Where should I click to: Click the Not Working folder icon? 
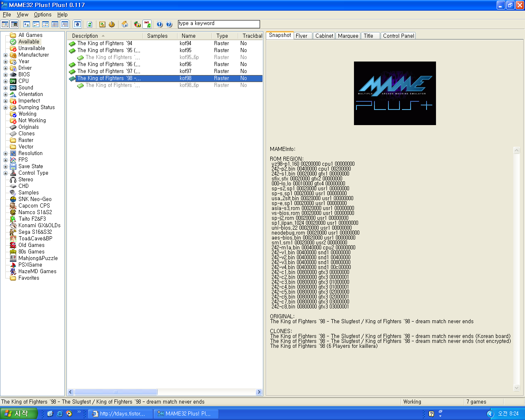tap(13, 121)
